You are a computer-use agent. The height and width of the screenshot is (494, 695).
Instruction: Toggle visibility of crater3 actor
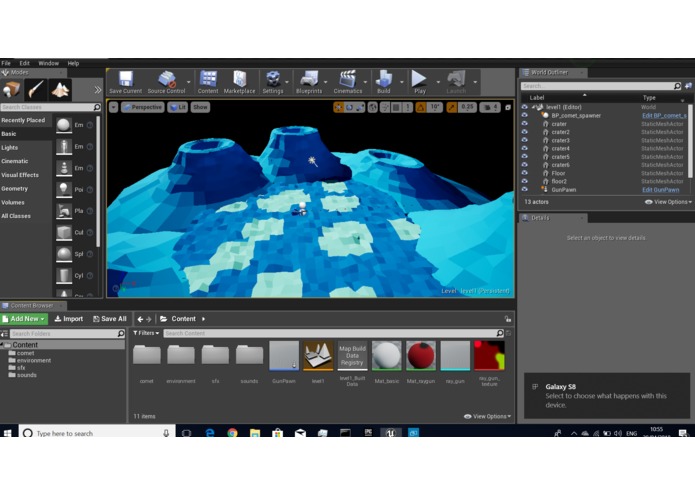coord(524,140)
